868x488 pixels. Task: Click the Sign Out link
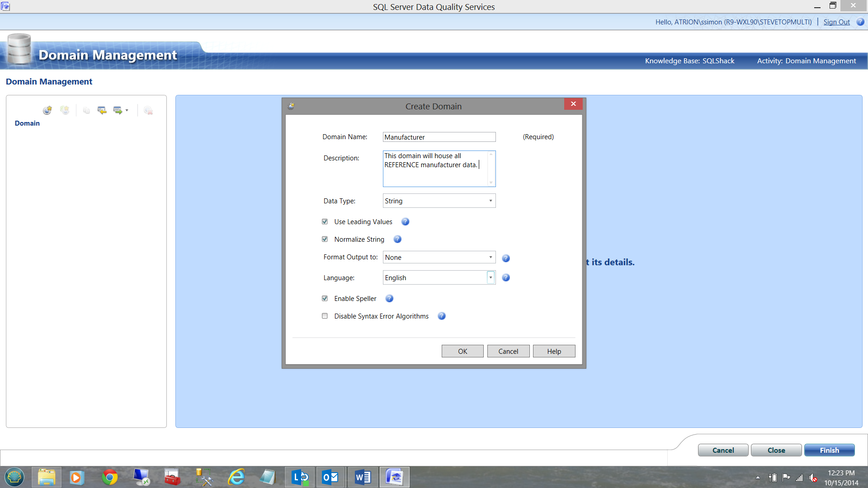[x=836, y=22]
